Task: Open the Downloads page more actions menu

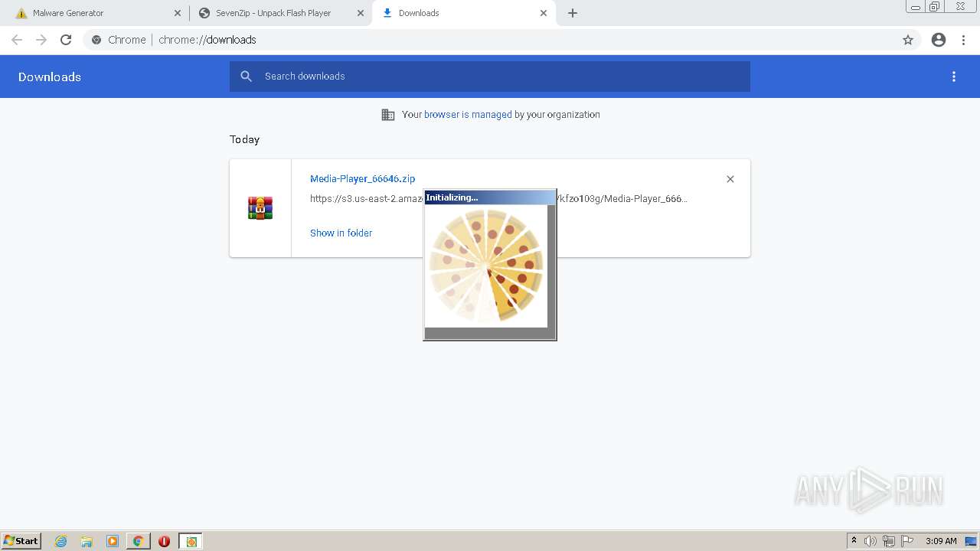Action: pos(954,77)
